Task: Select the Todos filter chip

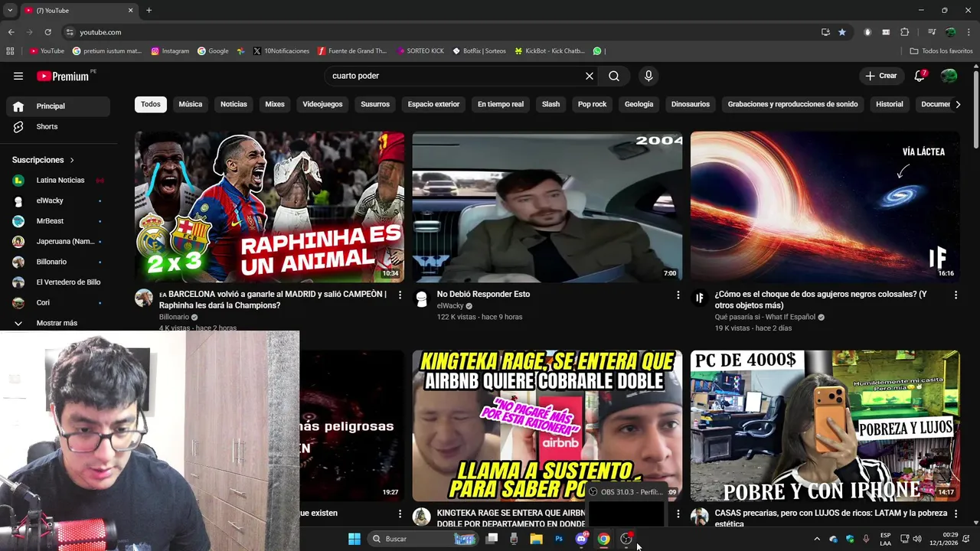Action: (x=151, y=104)
